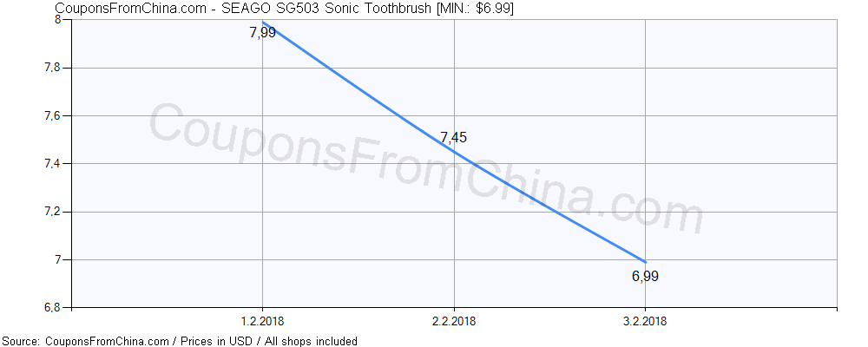Click the Source footer text line

[x=179, y=341]
